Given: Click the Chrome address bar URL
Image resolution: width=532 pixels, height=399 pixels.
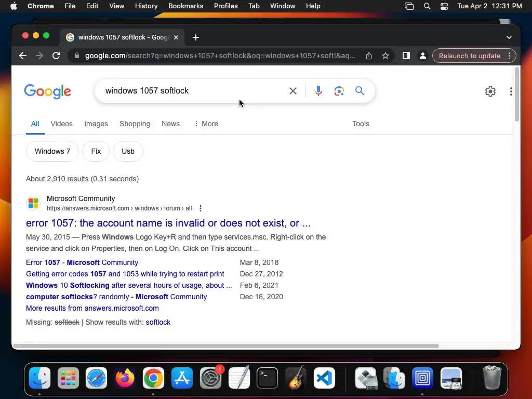Looking at the screenshot, I should tap(220, 56).
